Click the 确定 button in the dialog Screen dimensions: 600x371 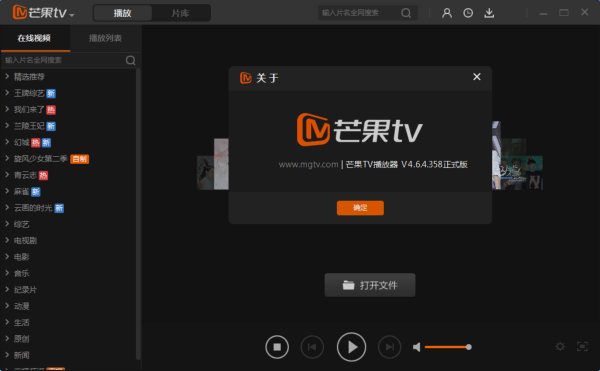pos(360,208)
